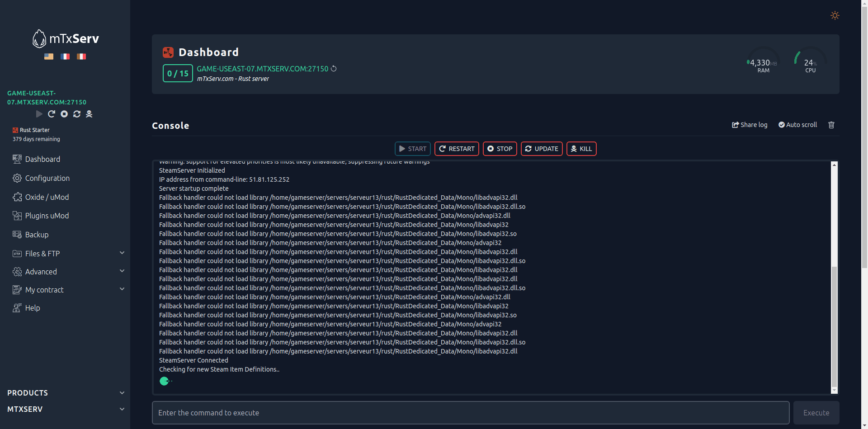
Task: Click IP address 51.81.125.252 line
Action: (x=224, y=179)
